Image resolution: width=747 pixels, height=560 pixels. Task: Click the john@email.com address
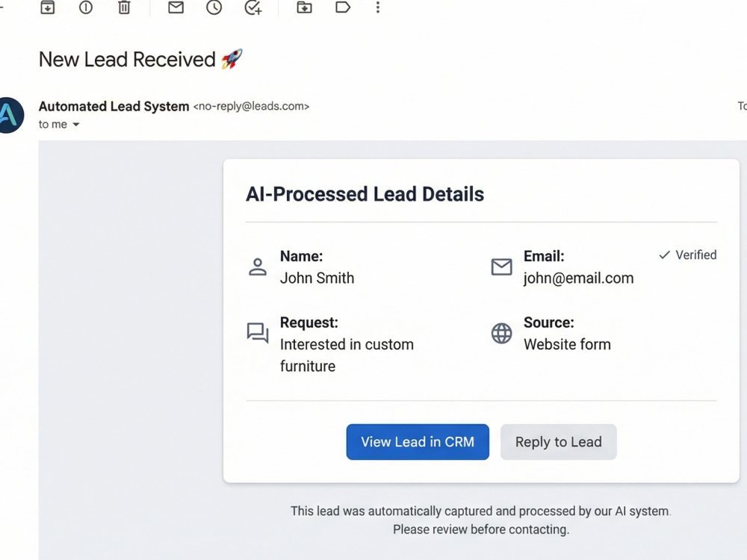click(x=578, y=278)
